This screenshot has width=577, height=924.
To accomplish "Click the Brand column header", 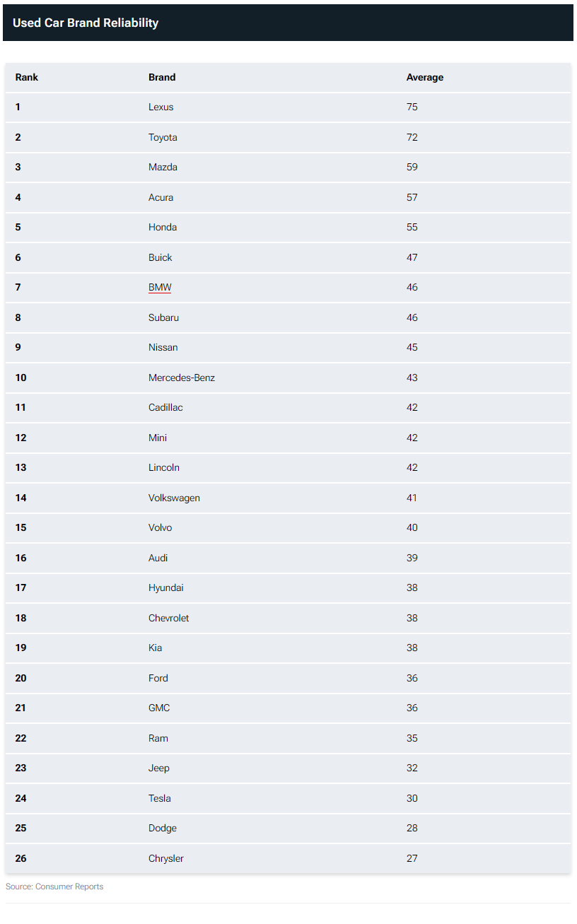I will 162,77.
